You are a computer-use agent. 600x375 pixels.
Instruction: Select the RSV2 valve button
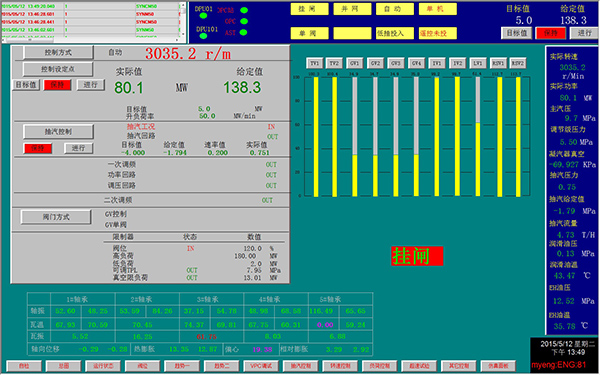518,63
